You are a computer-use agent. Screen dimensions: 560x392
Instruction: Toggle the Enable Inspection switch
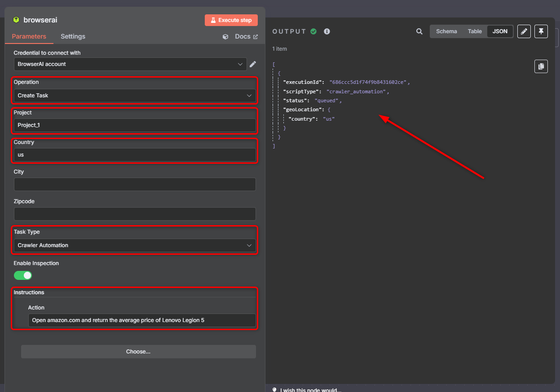pos(23,275)
